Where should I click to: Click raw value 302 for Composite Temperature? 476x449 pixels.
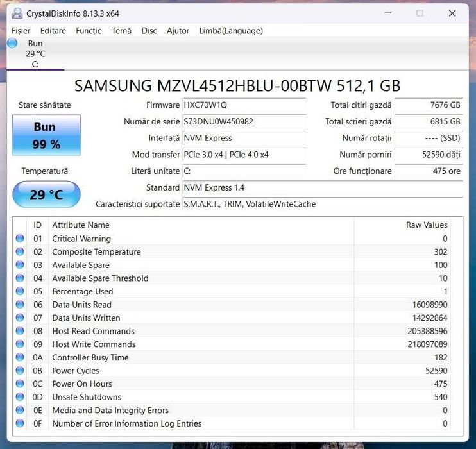point(441,252)
